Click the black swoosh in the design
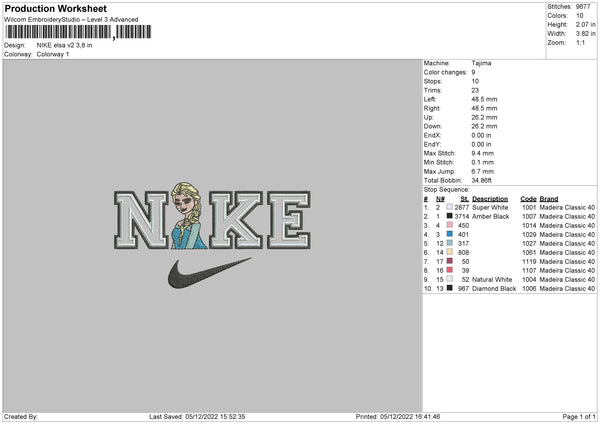Viewport: 600px width, 424px height. tap(209, 273)
